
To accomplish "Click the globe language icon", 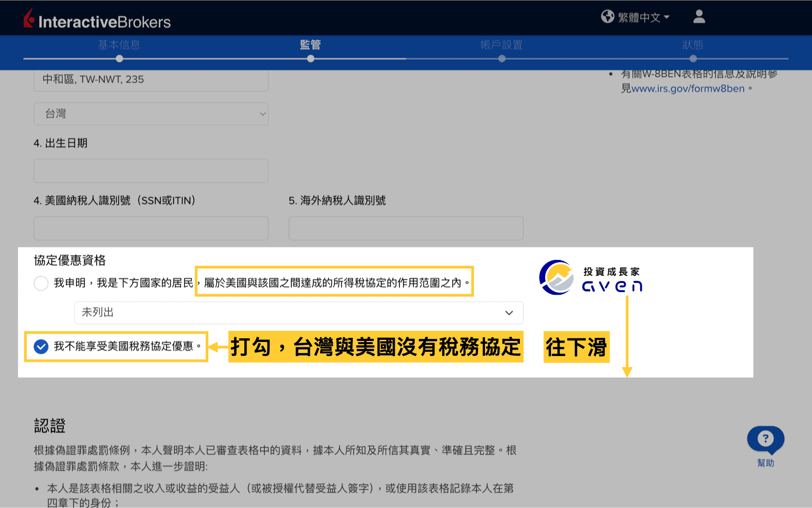I will click(x=607, y=17).
